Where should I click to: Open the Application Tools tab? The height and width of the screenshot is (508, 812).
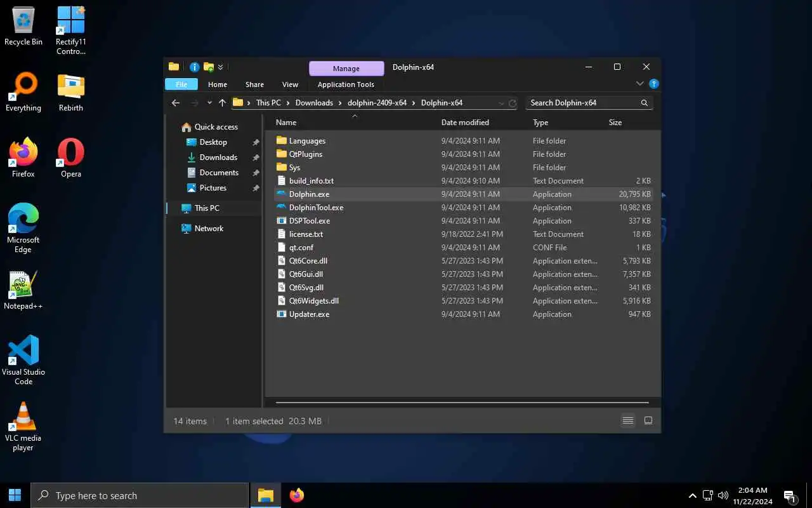tap(346, 84)
